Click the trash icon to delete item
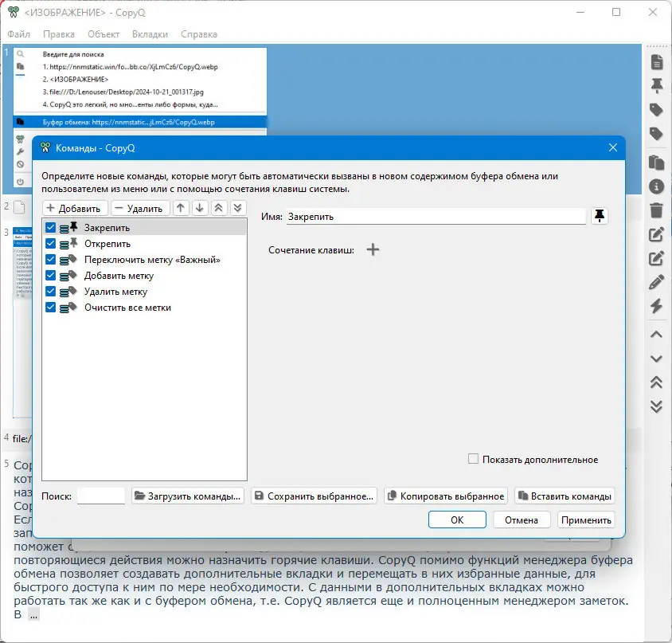This screenshot has width=672, height=643. click(657, 210)
